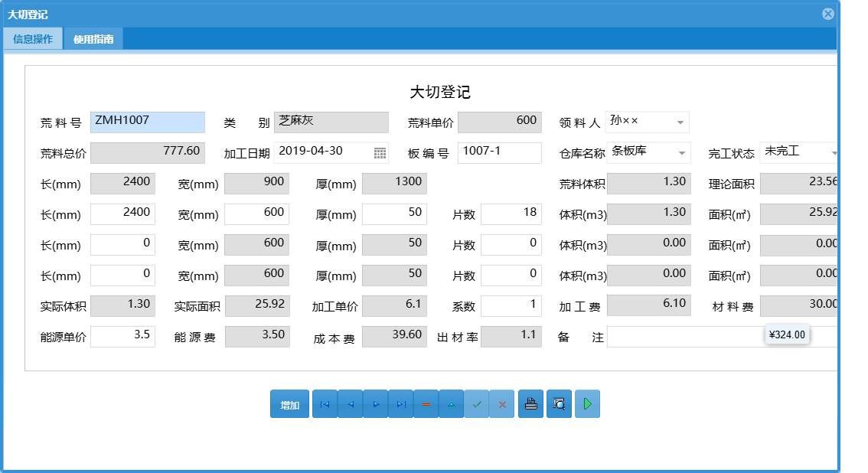Select the 板编号 field containing 1007-1
Screen dimensions: 868x473
[498, 152]
